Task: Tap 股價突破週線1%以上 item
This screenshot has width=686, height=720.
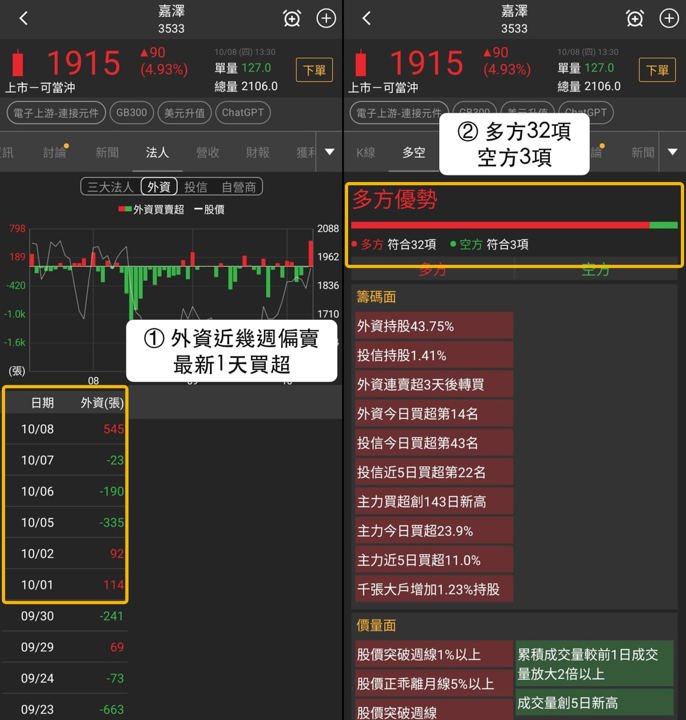Action: coord(434,654)
